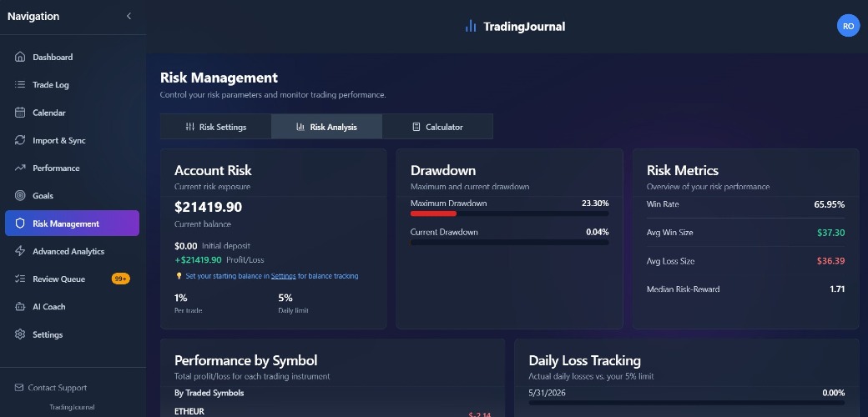The width and height of the screenshot is (868, 417).
Task: Click the 0.00% daily loss value
Action: [x=833, y=393]
